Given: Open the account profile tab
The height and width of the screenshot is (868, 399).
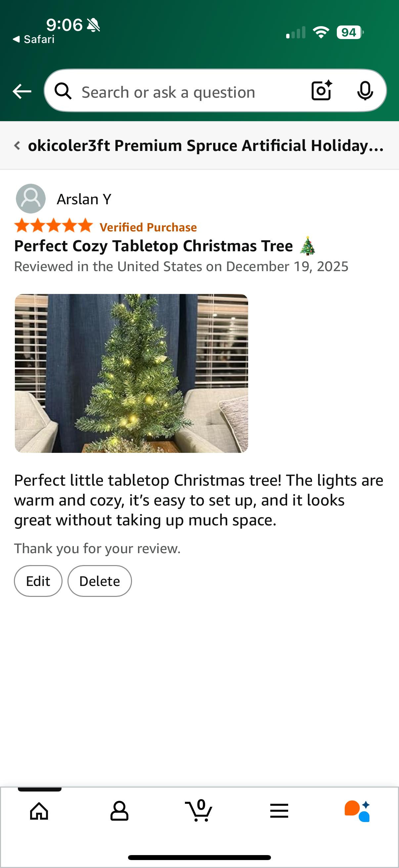Looking at the screenshot, I should tap(119, 811).
